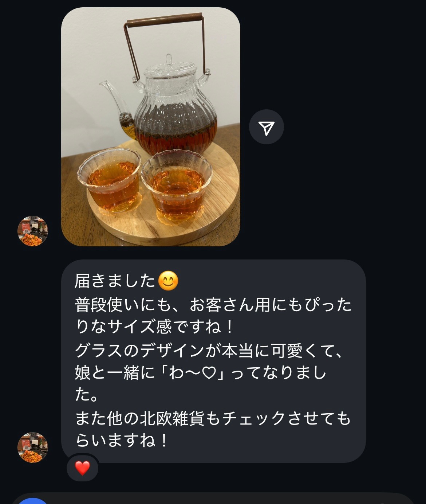Click the heart symbol inside 「わ〜♡」
The width and height of the screenshot is (426, 504).
pos(209,373)
